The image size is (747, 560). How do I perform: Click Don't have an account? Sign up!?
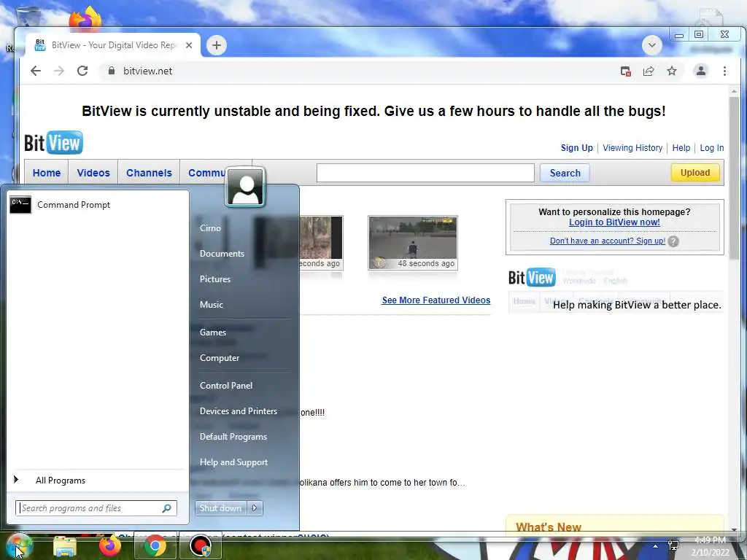pyautogui.click(x=608, y=241)
